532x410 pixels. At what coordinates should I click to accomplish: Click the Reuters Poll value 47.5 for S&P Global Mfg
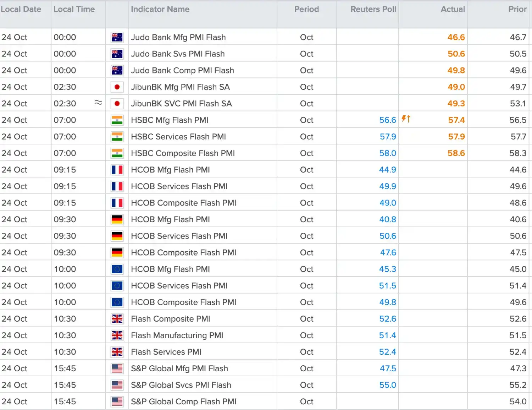click(x=388, y=368)
